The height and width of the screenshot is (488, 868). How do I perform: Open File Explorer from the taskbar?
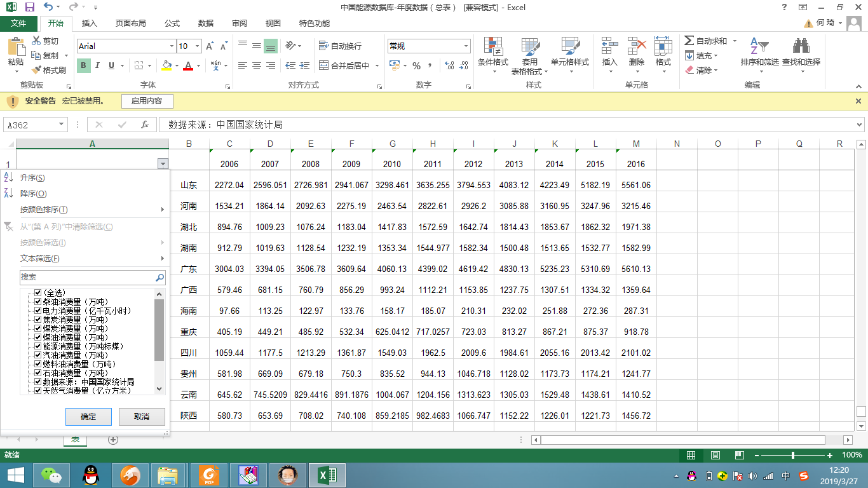(168, 475)
